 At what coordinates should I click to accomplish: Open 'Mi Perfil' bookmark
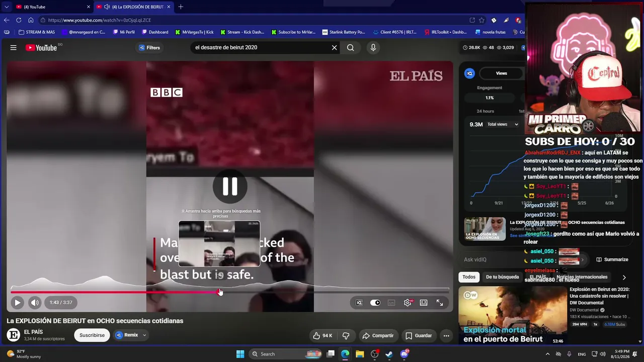(x=124, y=32)
